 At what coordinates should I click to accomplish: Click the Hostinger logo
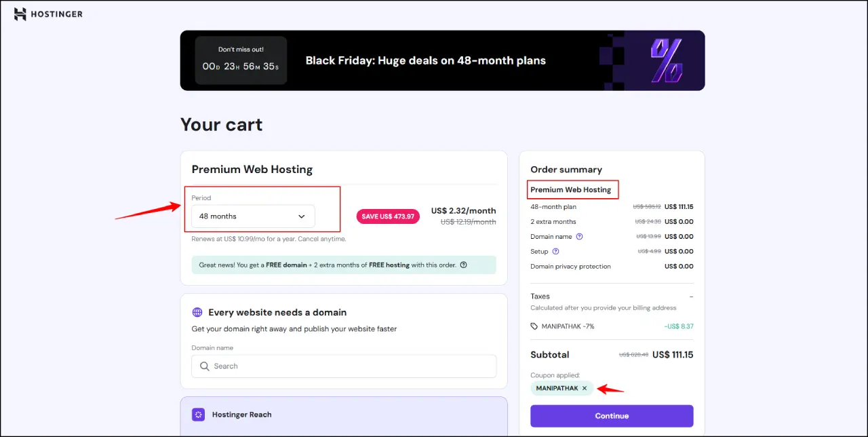point(47,14)
